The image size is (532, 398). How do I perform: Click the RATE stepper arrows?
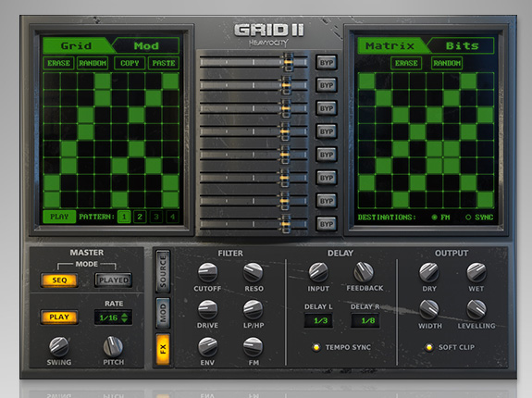pyautogui.click(x=125, y=317)
